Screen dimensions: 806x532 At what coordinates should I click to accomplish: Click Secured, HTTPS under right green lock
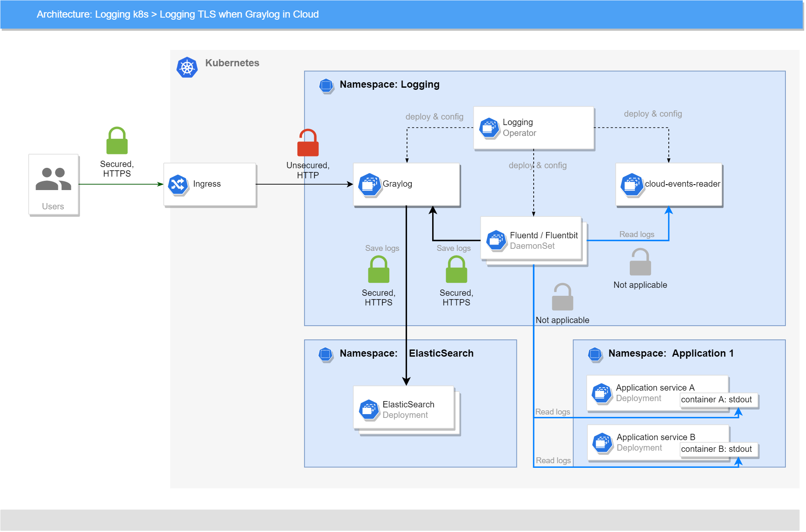[456, 297]
